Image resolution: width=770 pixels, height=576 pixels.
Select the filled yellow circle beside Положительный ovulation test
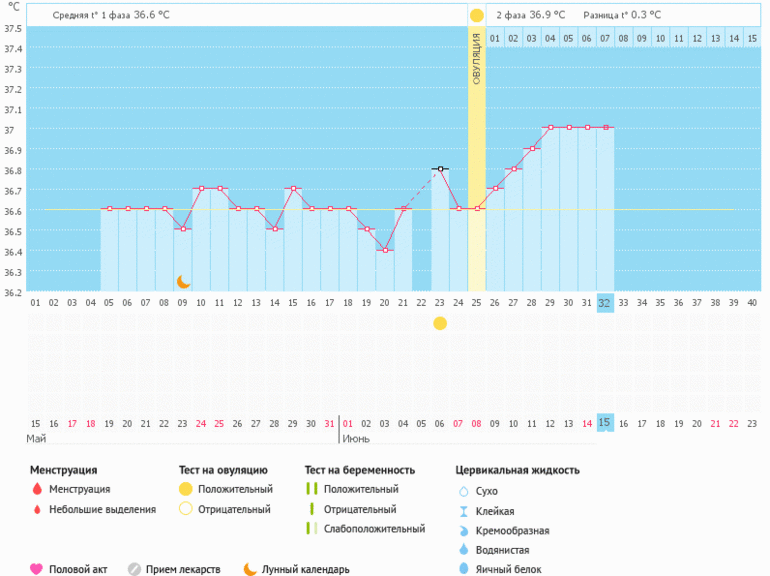[186, 489]
